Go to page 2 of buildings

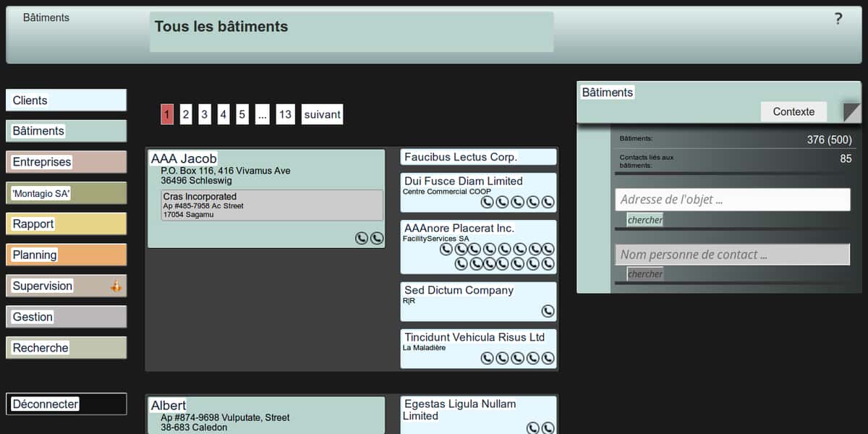(x=186, y=114)
